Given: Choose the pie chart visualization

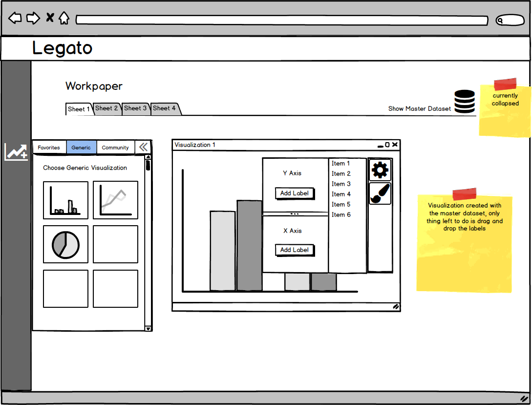Looking at the screenshot, I should point(65,244).
